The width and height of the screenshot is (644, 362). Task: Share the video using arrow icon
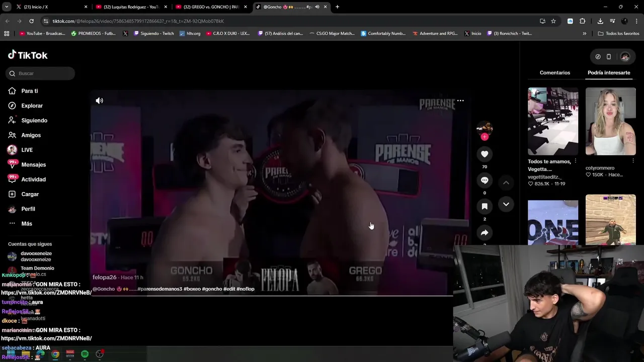485,232
